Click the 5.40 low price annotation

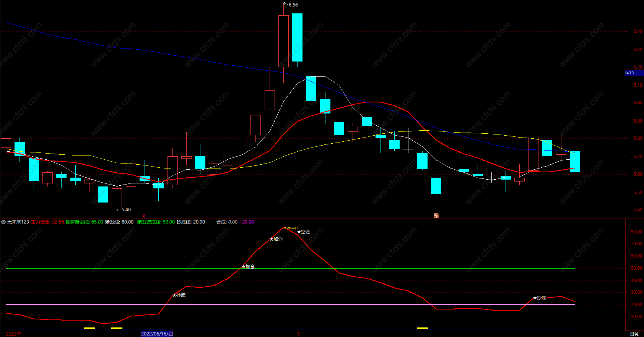click(x=126, y=210)
